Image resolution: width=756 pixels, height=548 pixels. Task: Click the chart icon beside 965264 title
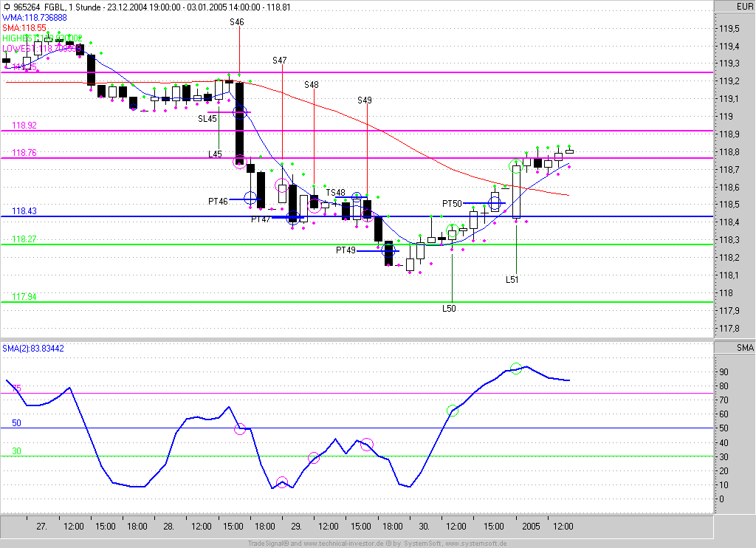click(x=7, y=7)
